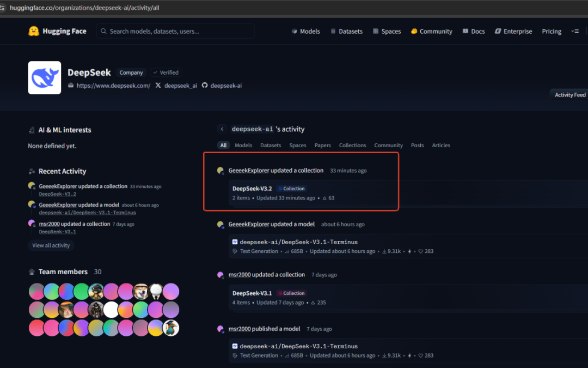Select the Community activity filter tab

point(389,146)
